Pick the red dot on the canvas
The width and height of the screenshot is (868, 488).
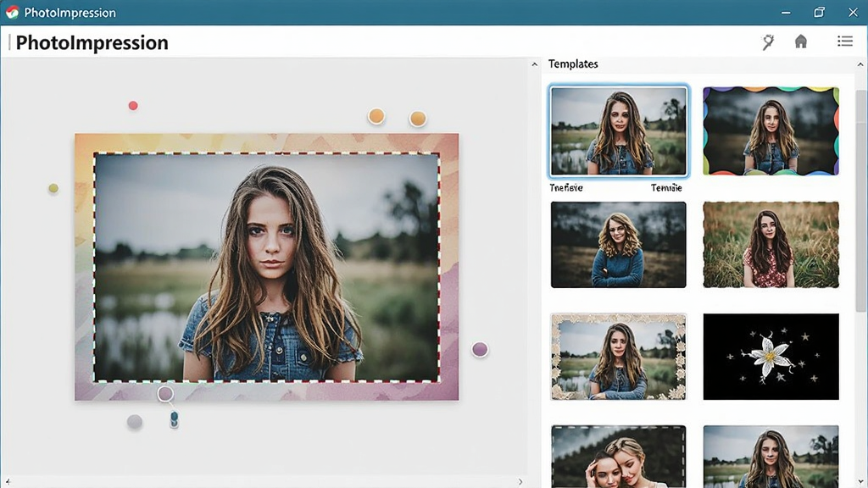point(133,106)
